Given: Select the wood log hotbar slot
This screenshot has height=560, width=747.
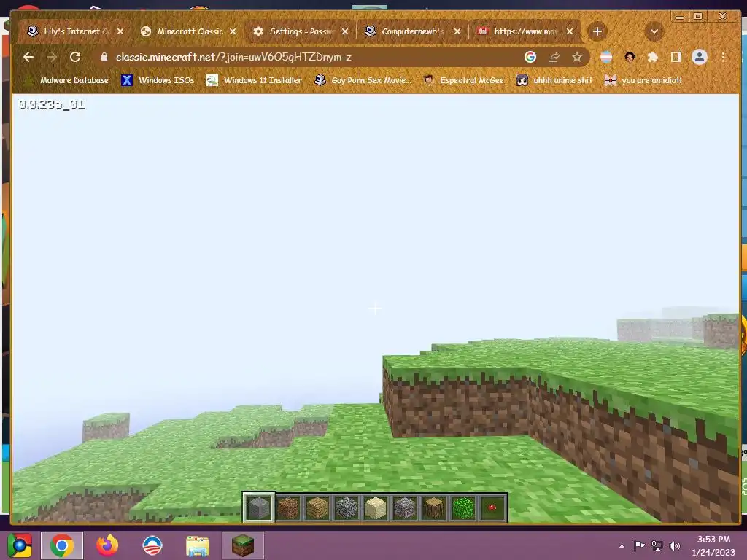Looking at the screenshot, I should [x=433, y=507].
